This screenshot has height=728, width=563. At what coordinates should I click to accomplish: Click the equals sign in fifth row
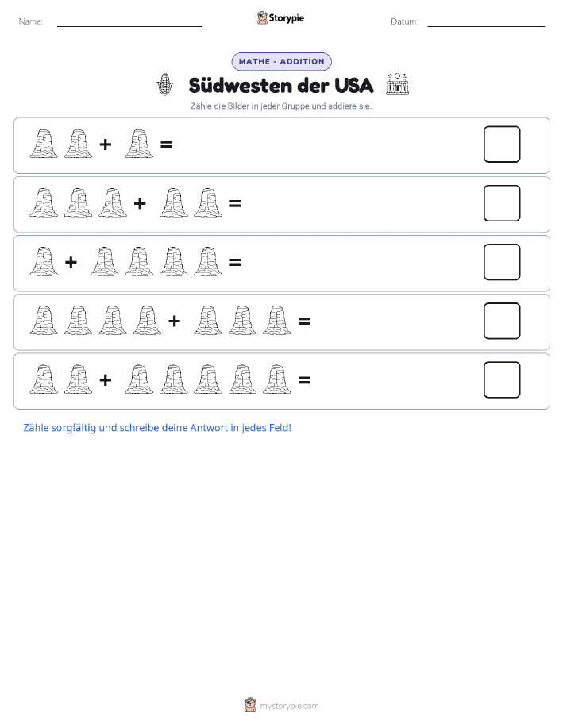pyautogui.click(x=304, y=380)
